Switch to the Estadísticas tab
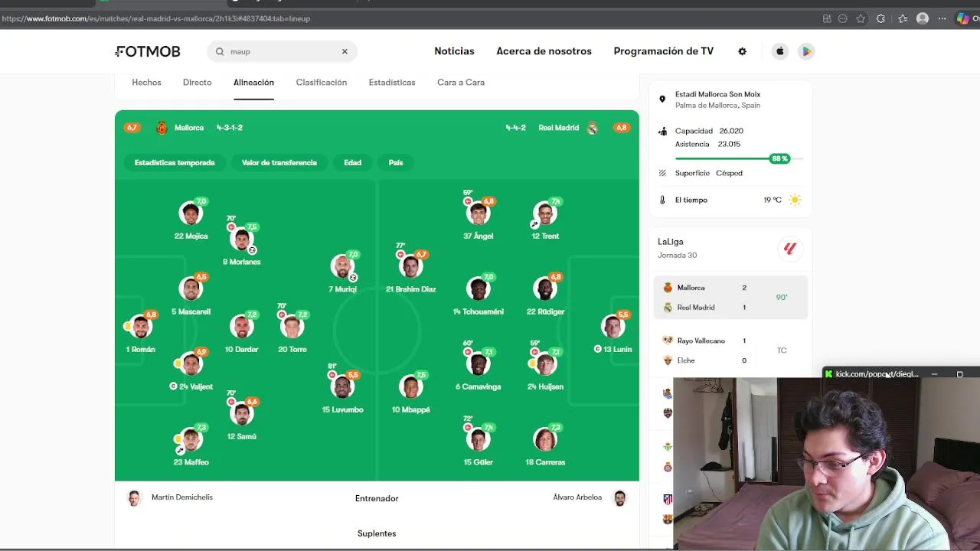 click(392, 83)
